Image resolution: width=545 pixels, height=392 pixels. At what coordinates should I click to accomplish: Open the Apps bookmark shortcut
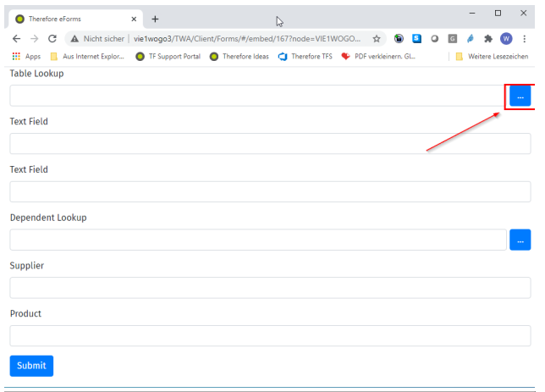point(26,57)
